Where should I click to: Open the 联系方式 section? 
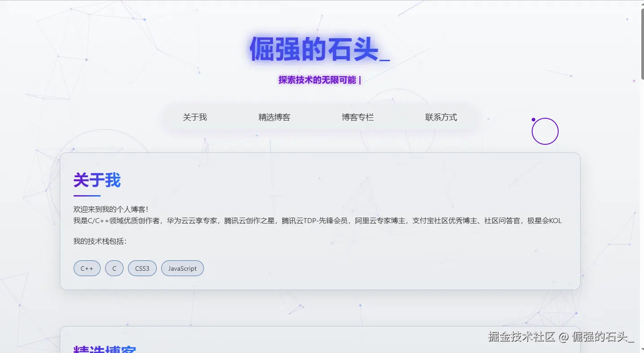click(x=441, y=117)
